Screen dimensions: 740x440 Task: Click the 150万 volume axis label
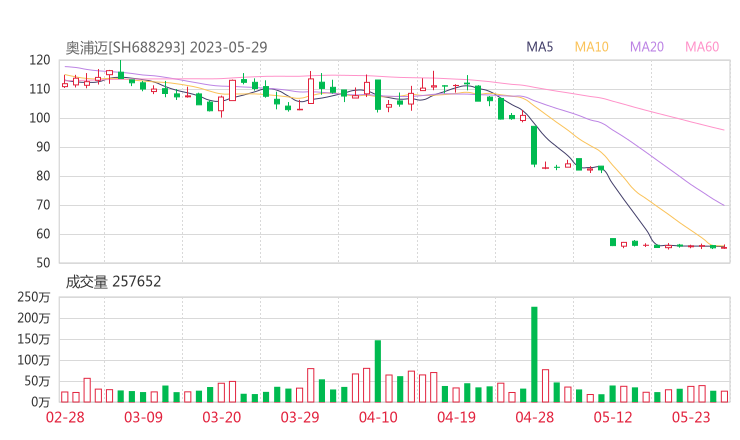34,339
